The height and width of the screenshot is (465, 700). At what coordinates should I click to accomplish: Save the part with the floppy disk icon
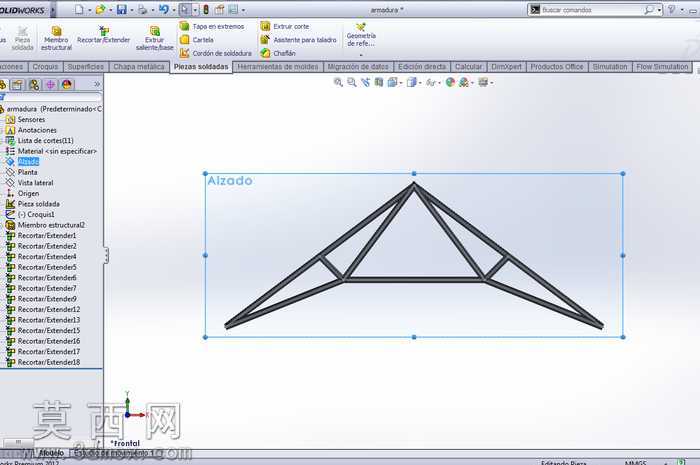[121, 9]
